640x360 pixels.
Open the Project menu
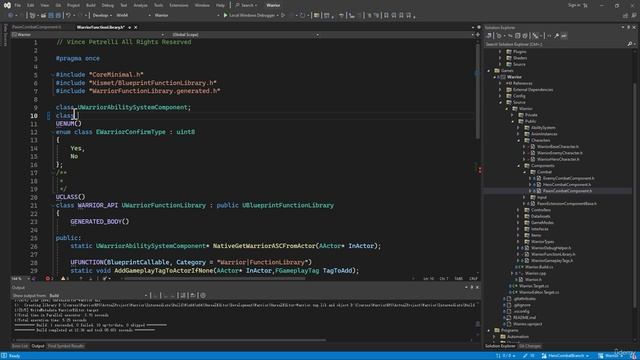[73, 5]
